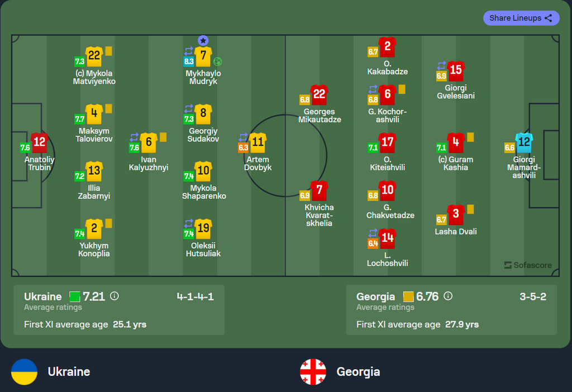Click the Share Lineups button
This screenshot has width=572, height=392.
tap(521, 18)
